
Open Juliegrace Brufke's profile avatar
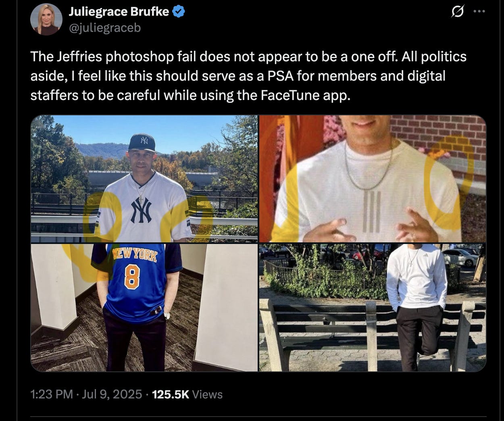click(x=46, y=19)
